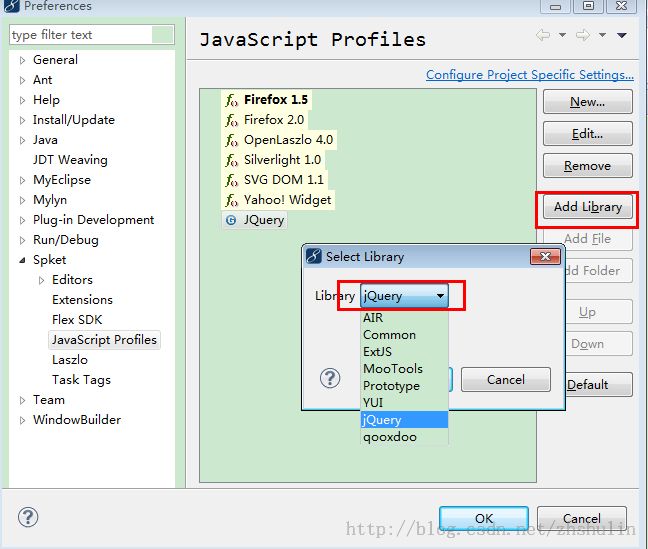
Task: Click the Edit... button
Action: point(587,134)
